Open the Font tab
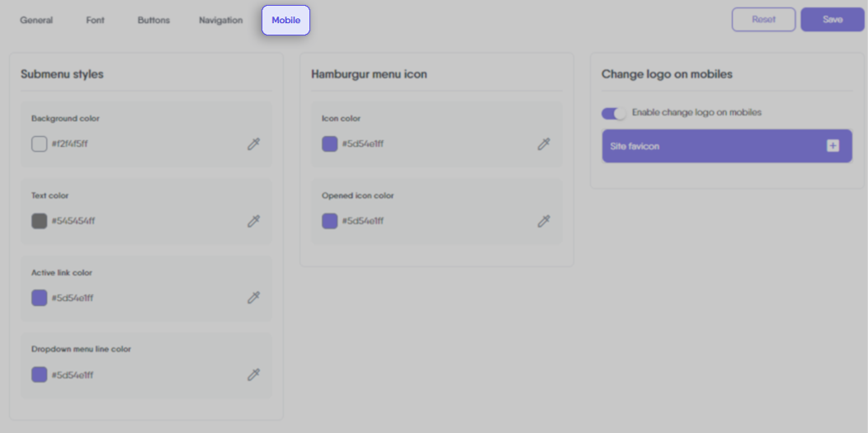 (96, 21)
